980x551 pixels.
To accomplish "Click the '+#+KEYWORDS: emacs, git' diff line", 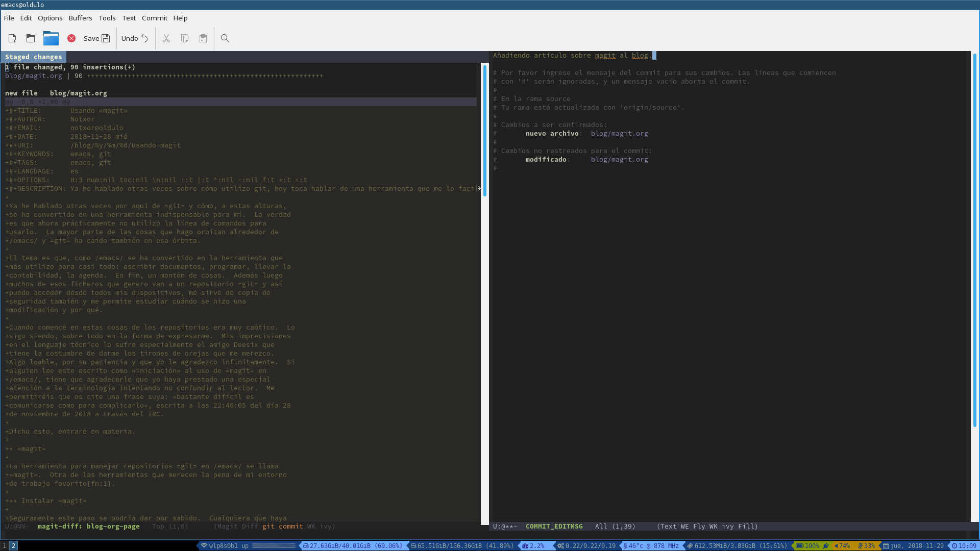I will (58, 154).
